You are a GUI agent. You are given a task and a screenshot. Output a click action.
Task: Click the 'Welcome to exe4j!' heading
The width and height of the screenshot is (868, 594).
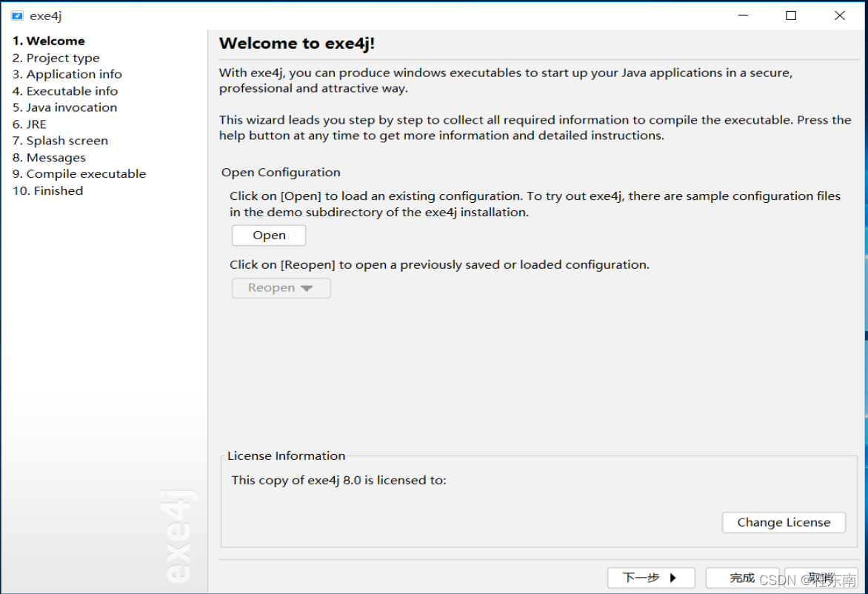coord(297,43)
